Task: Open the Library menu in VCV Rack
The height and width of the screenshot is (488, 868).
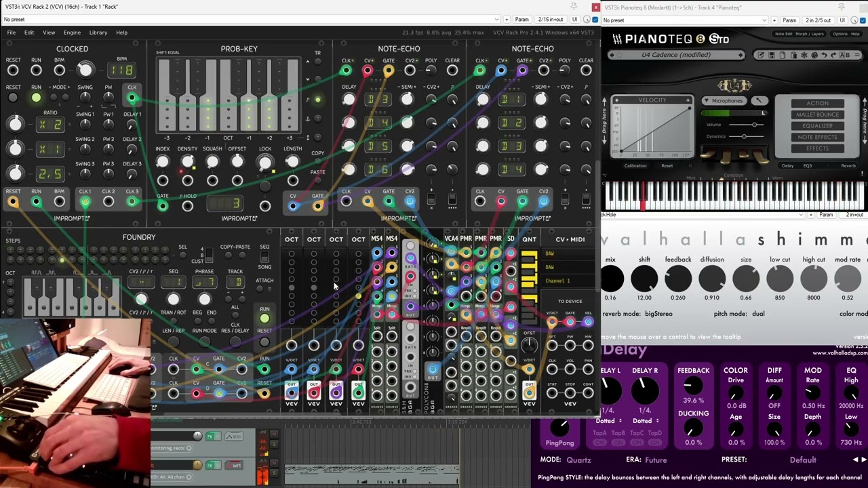Action: [x=98, y=33]
